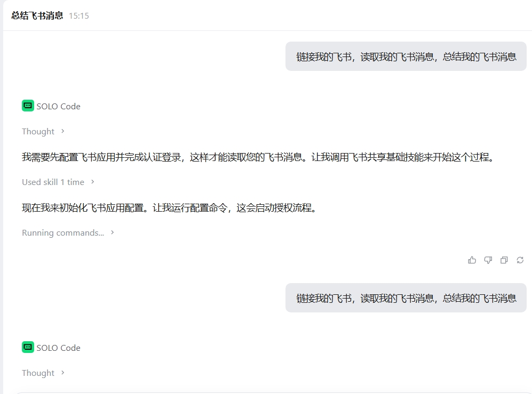Like the response with thumbs up icon
Viewport: 532px width, 394px height.
(x=472, y=260)
